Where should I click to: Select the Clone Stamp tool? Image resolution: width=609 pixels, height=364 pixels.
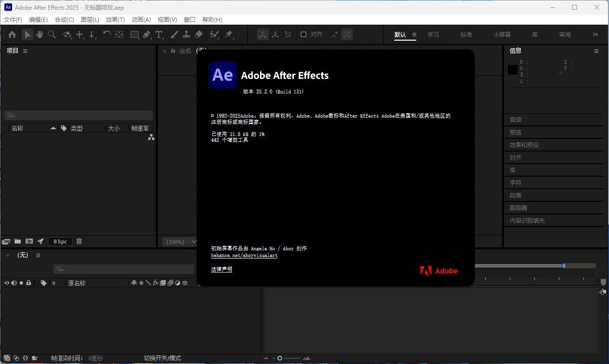coord(186,34)
